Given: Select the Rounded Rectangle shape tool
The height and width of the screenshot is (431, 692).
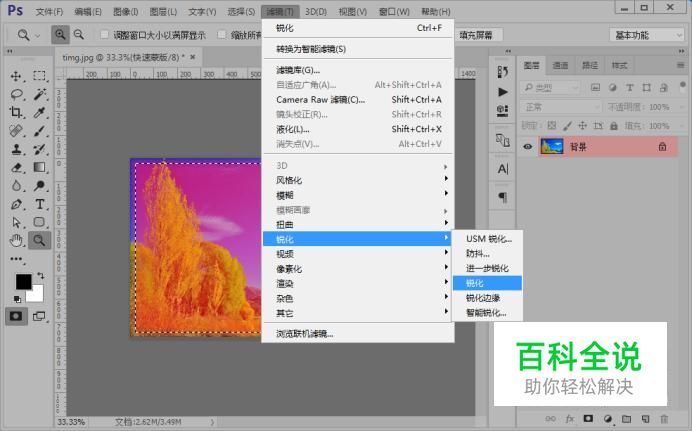Looking at the screenshot, I should [x=39, y=222].
